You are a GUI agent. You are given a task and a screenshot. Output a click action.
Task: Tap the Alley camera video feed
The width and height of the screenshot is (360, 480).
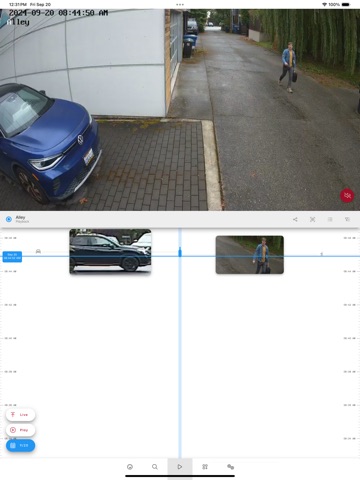click(180, 110)
